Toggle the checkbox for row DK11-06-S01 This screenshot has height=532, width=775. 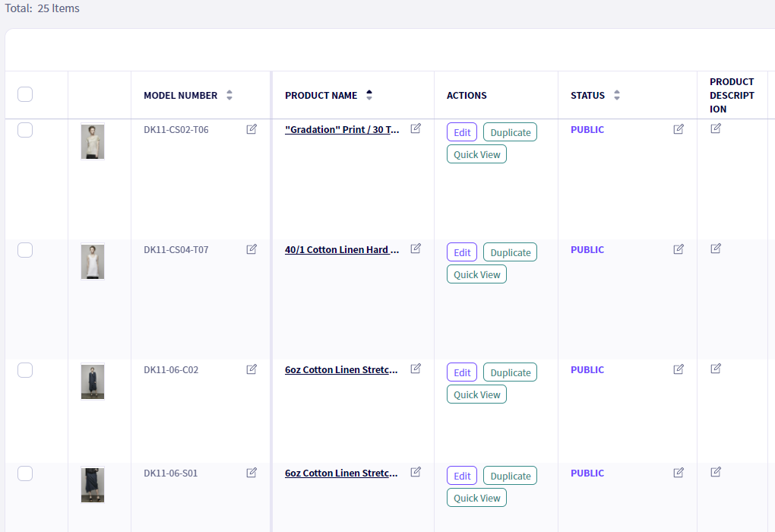tap(25, 473)
